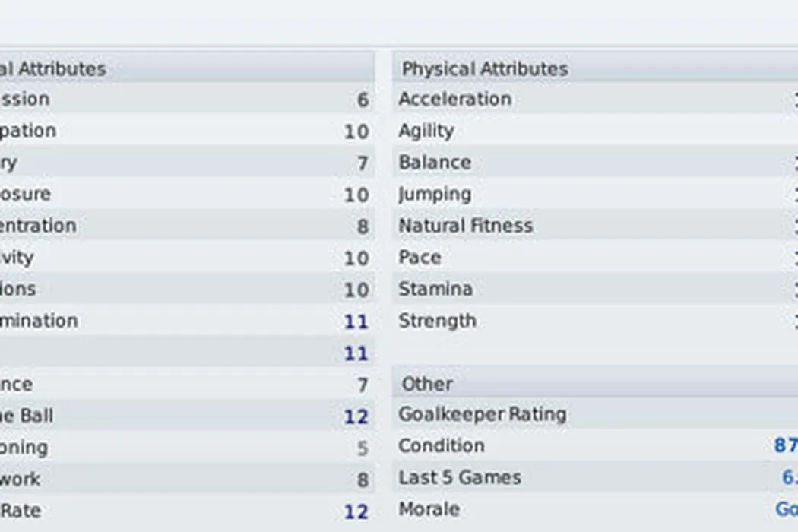Select the Goalkeeper Rating row

pos(483,415)
